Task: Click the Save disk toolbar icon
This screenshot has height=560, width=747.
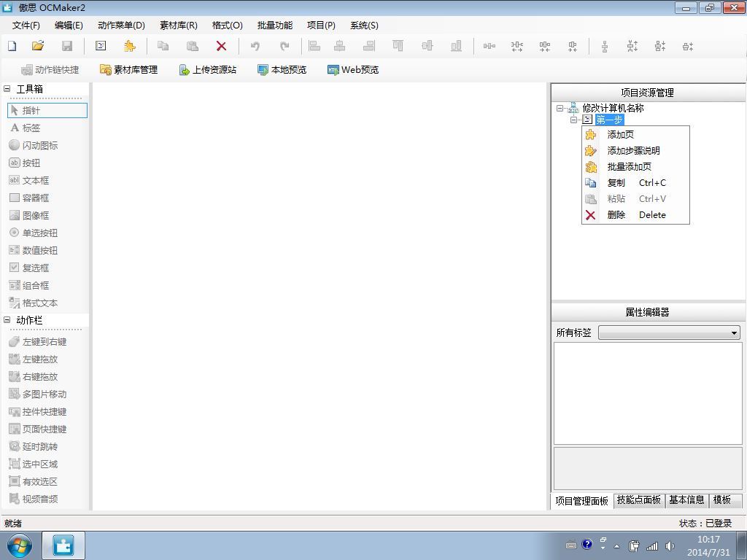Action: (x=67, y=46)
